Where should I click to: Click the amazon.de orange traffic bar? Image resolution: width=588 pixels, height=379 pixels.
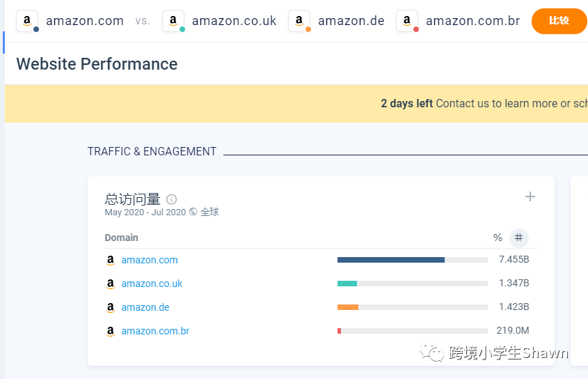pos(347,307)
